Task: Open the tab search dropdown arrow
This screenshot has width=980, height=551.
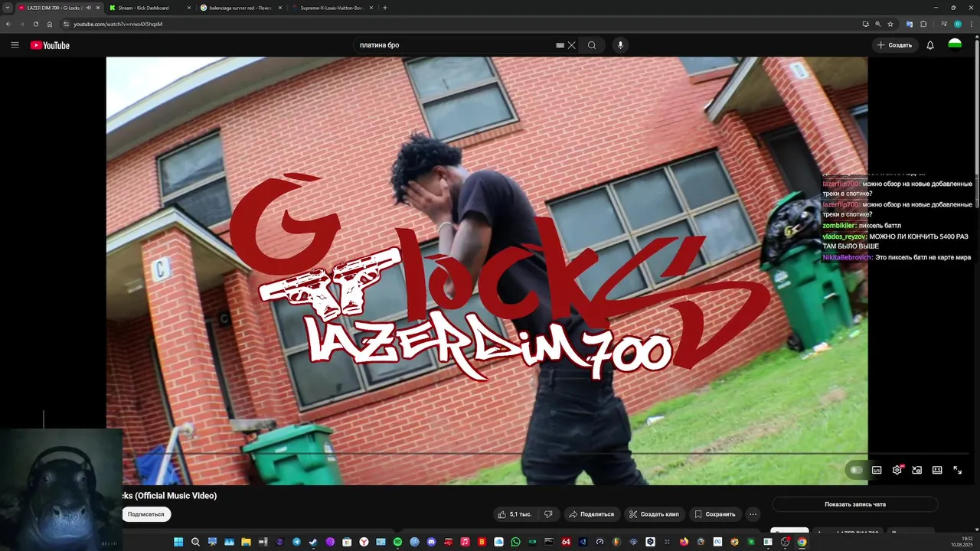Action: 7,8
